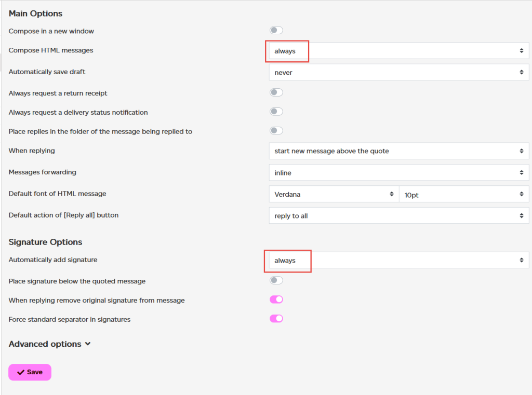Click the Save button

click(x=30, y=372)
